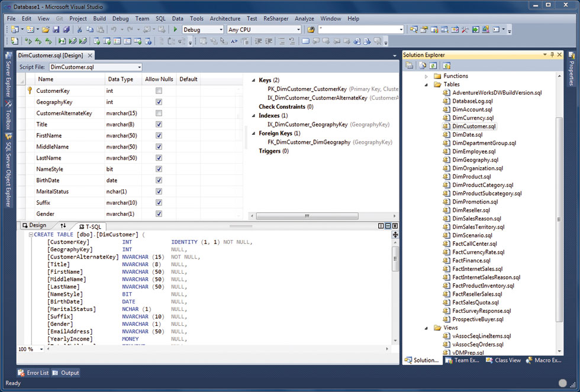The width and height of the screenshot is (580, 392).
Task: Uncheck Allow Nulls for BirthDate
Action: click(x=159, y=180)
